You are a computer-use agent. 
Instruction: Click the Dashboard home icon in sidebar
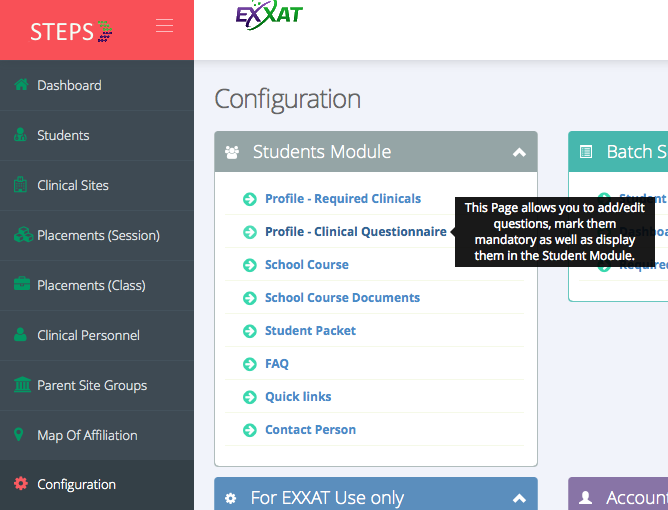[x=21, y=85]
